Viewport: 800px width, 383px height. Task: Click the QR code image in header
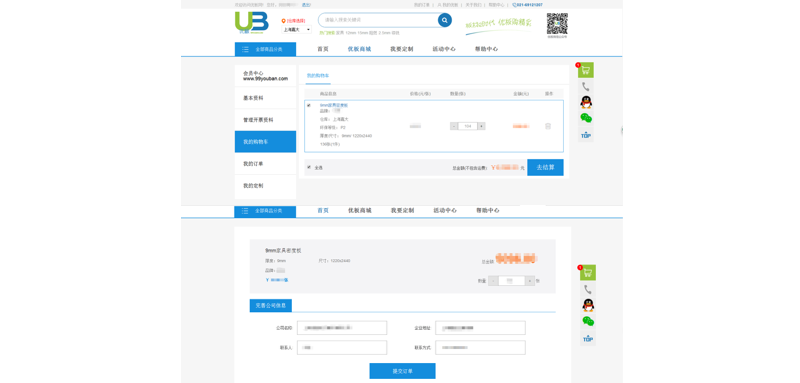pos(557,24)
